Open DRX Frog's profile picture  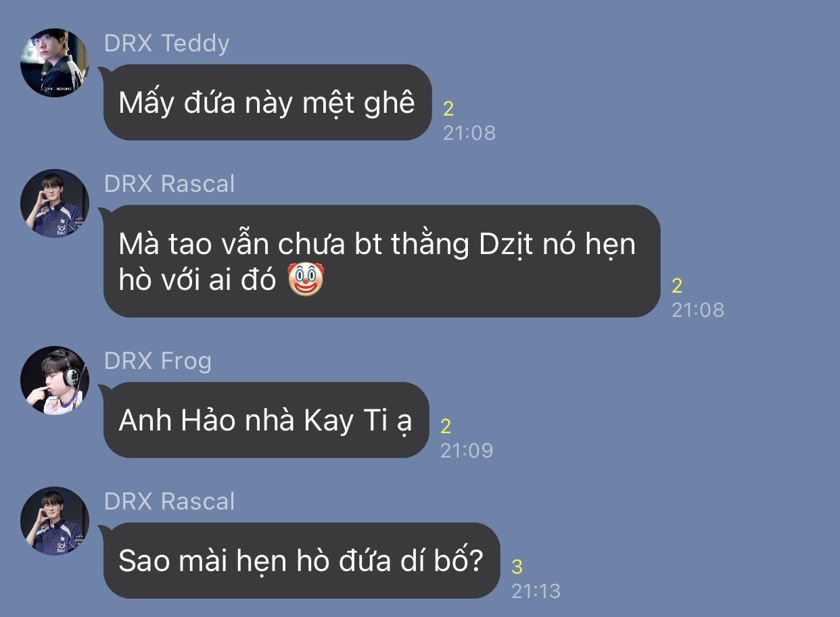pyautogui.click(x=55, y=380)
